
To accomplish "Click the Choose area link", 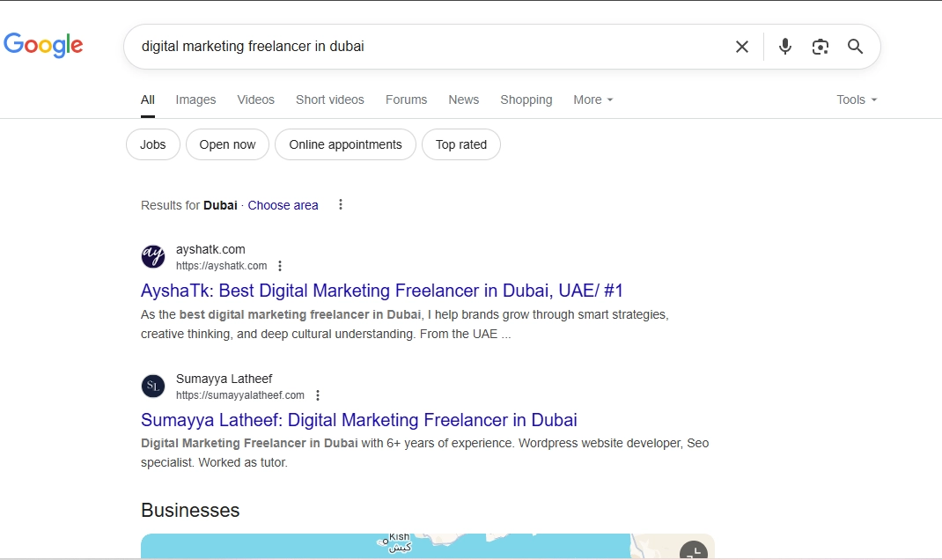I will (283, 205).
